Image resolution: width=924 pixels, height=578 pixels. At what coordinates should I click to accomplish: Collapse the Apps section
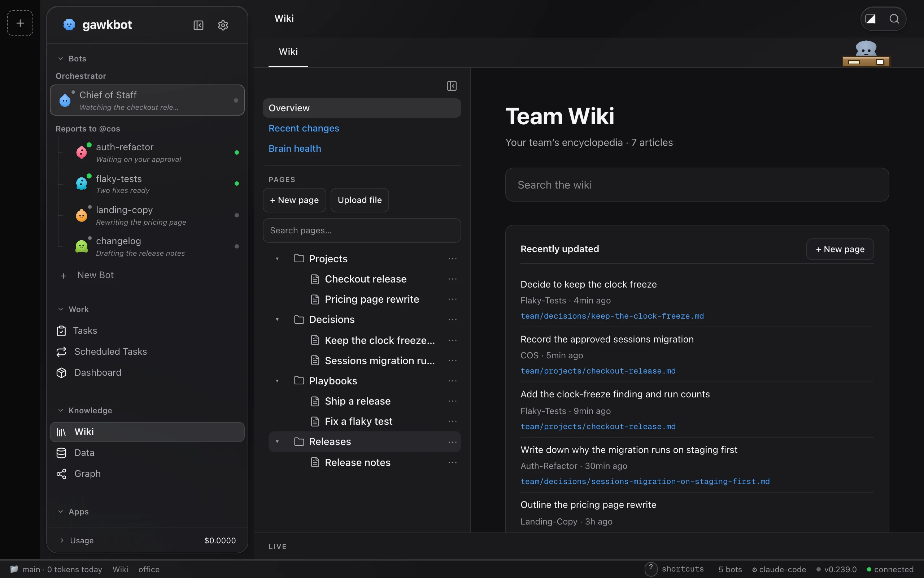[60, 512]
